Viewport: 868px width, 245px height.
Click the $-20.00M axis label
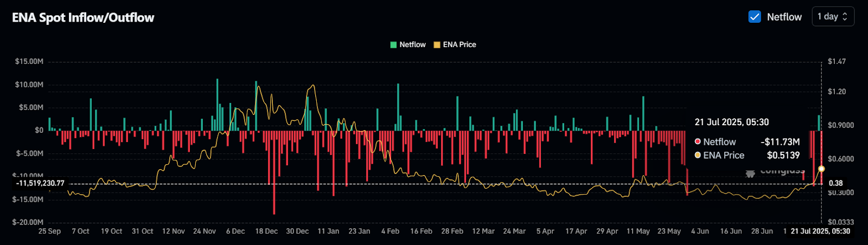tap(28, 222)
